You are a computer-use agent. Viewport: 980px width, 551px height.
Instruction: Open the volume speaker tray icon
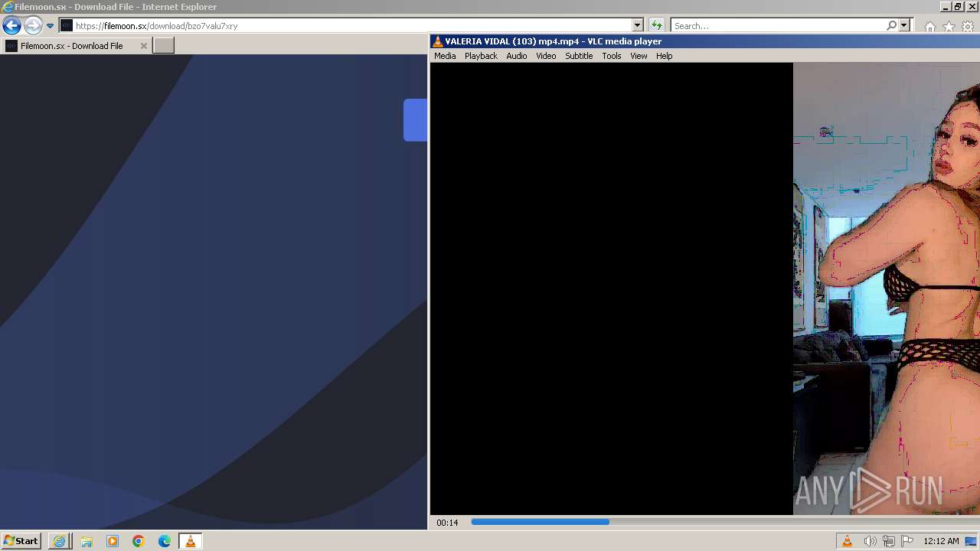(x=870, y=541)
